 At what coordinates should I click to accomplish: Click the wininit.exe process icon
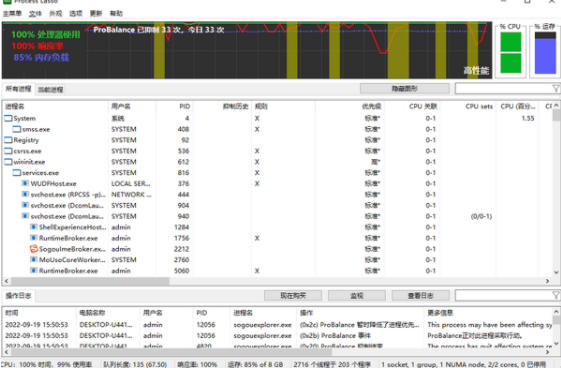pos(8,162)
